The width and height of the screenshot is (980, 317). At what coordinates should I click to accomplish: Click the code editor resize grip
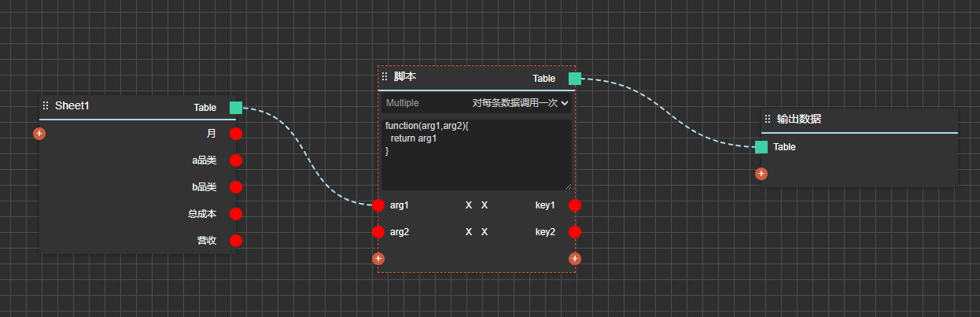point(568,186)
